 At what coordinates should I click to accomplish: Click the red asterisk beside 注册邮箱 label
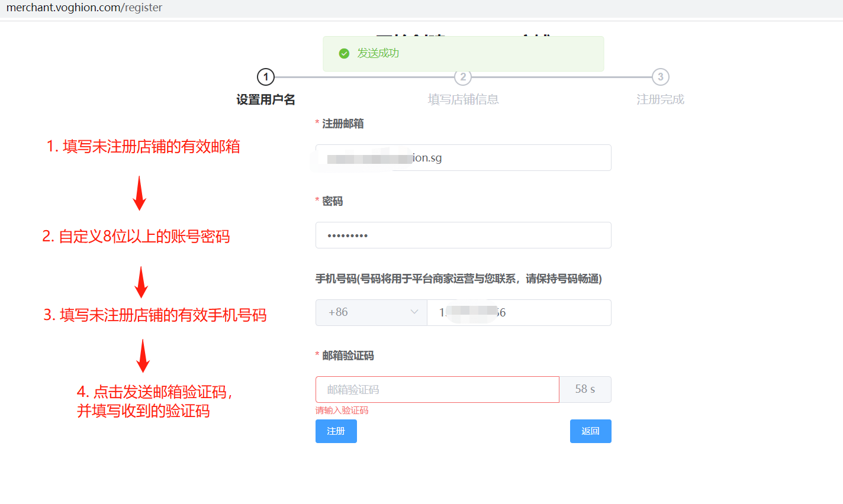click(x=317, y=124)
